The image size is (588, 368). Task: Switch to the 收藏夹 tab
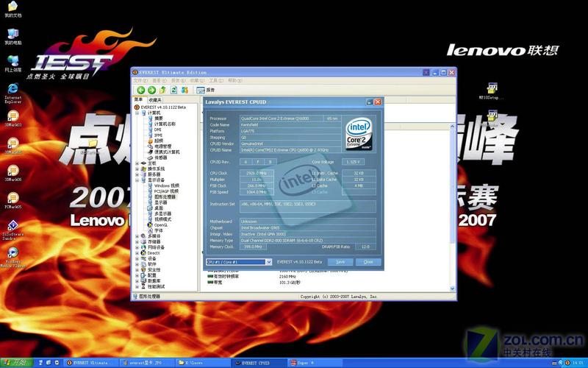tap(154, 100)
